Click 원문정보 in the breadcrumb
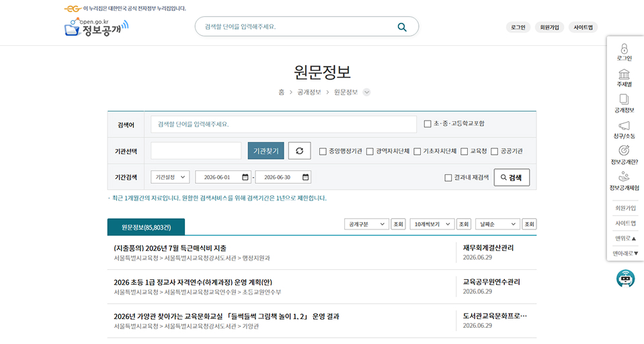This screenshot has width=644, height=344. pos(346,92)
